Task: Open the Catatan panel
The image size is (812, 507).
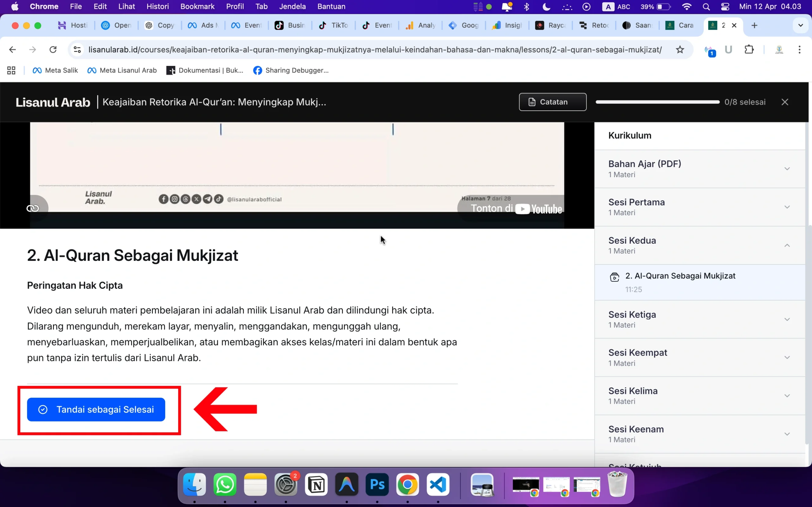Action: point(552,102)
